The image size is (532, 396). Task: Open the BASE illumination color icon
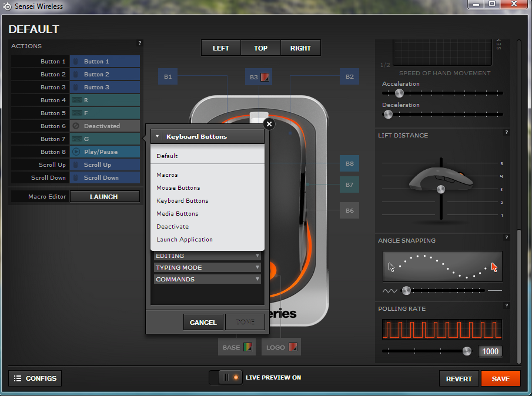[x=248, y=347]
